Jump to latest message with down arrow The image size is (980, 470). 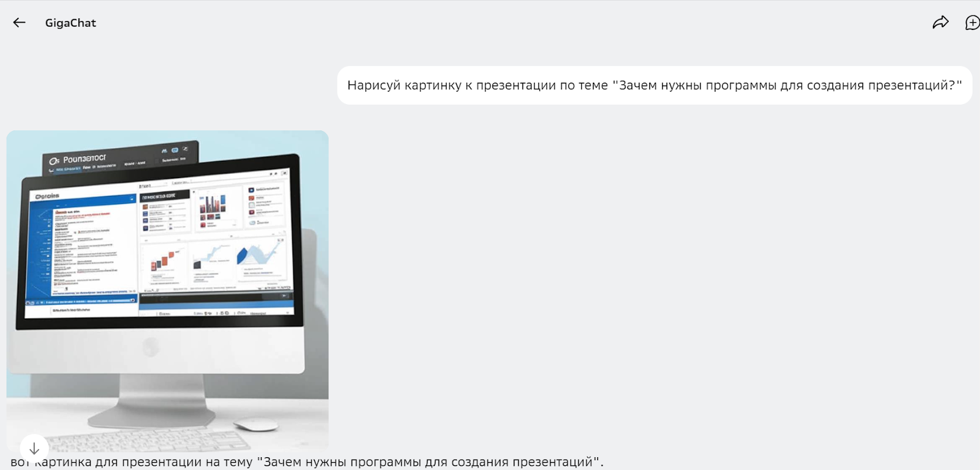(x=34, y=449)
